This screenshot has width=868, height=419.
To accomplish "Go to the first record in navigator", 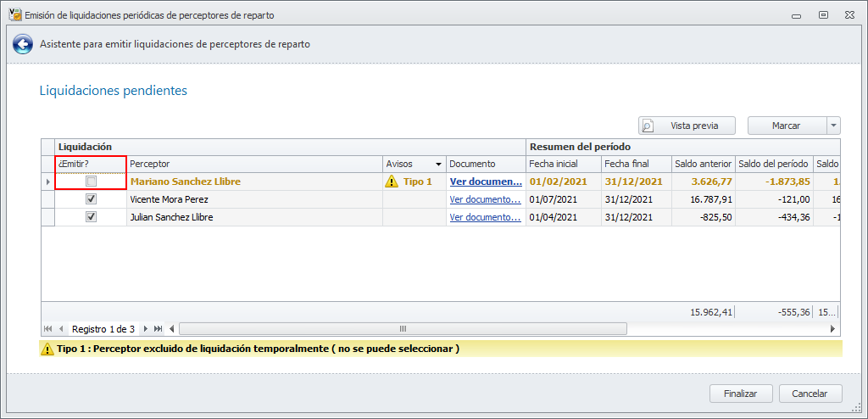I will tap(47, 328).
